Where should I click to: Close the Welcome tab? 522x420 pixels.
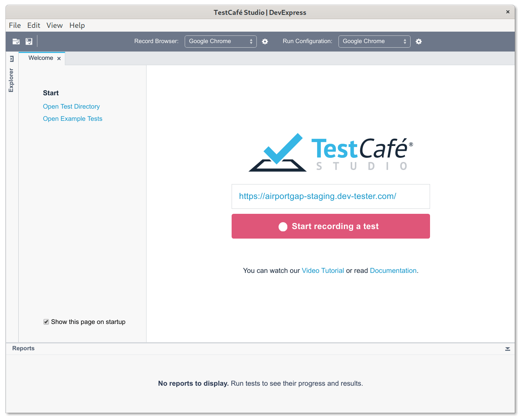coord(59,59)
